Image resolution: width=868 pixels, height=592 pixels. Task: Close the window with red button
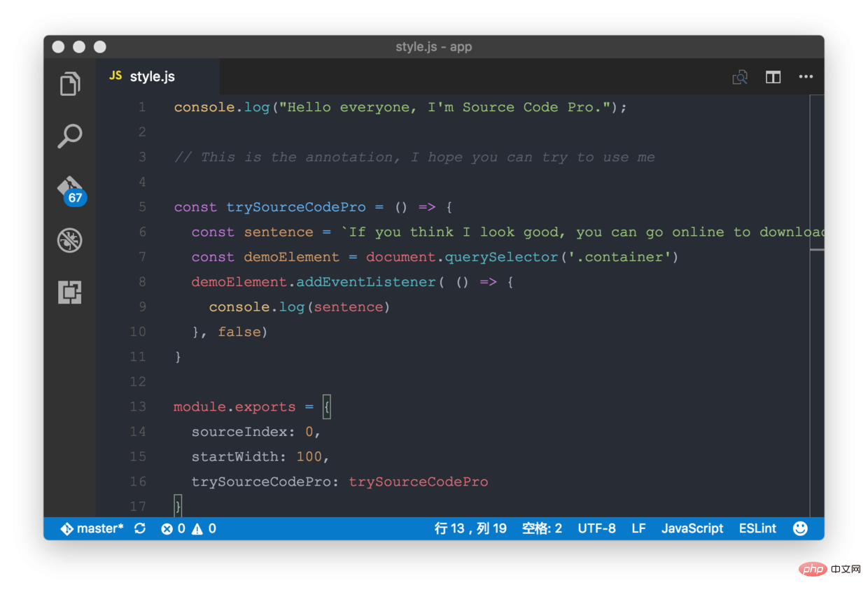[x=58, y=47]
